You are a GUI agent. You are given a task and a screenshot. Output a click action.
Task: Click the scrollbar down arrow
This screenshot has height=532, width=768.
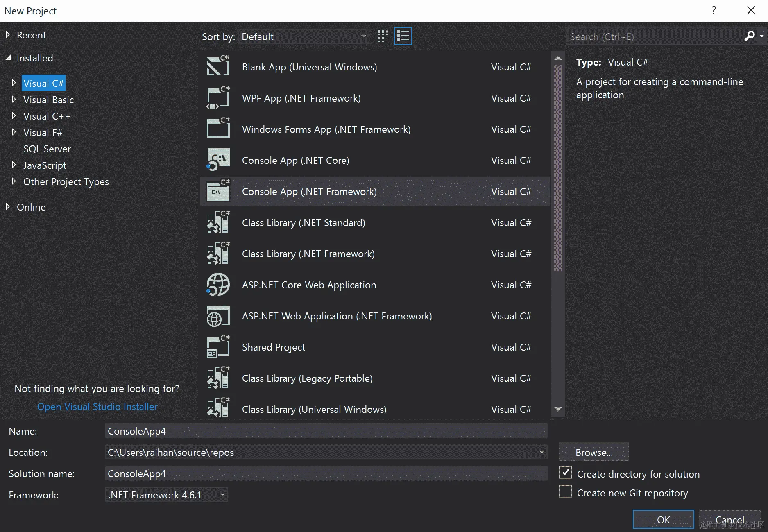[557, 409]
